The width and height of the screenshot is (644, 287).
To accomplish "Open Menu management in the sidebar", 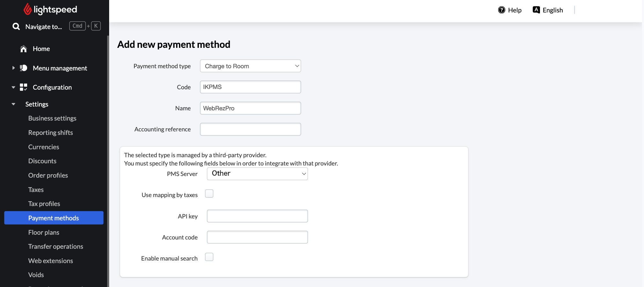I will (x=60, y=68).
